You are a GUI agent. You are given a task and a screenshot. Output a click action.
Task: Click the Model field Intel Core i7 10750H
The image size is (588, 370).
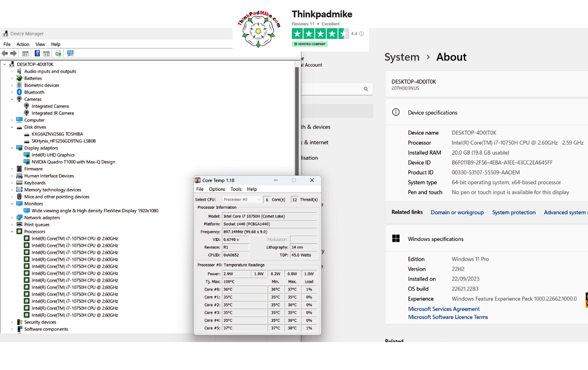[x=269, y=216]
